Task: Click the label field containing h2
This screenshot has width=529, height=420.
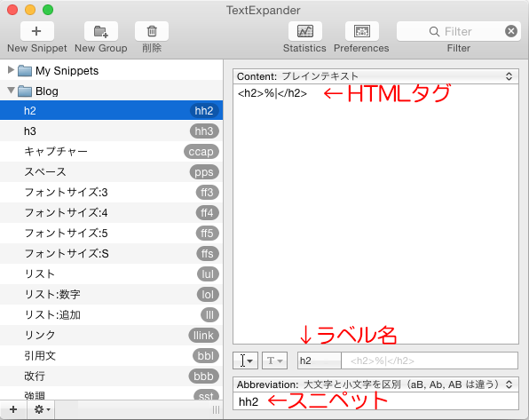Action: tap(320, 361)
